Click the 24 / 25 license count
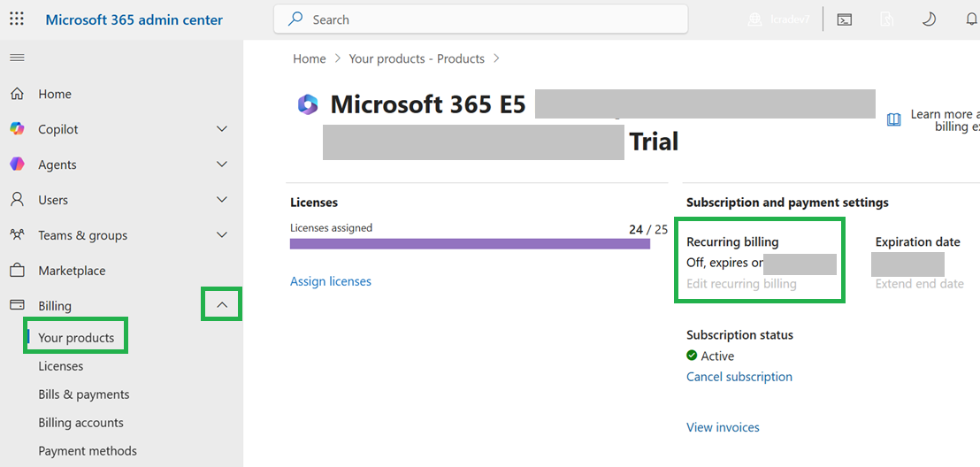 (648, 229)
